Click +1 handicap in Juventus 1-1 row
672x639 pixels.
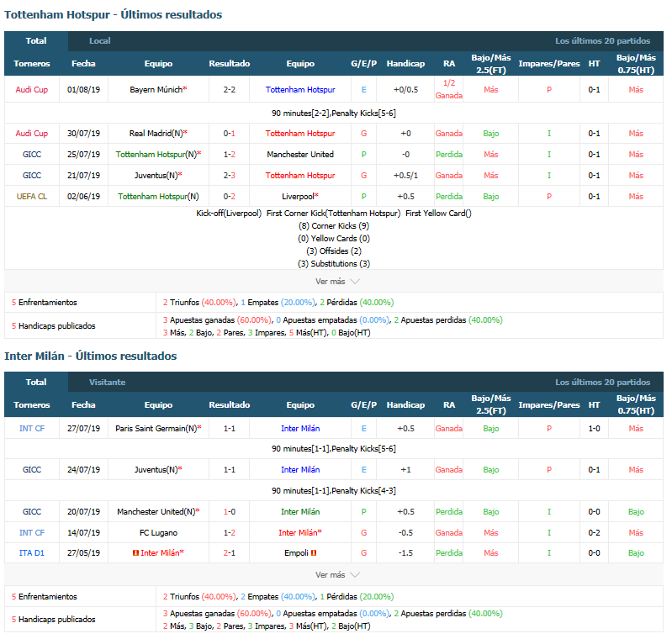tap(405, 470)
